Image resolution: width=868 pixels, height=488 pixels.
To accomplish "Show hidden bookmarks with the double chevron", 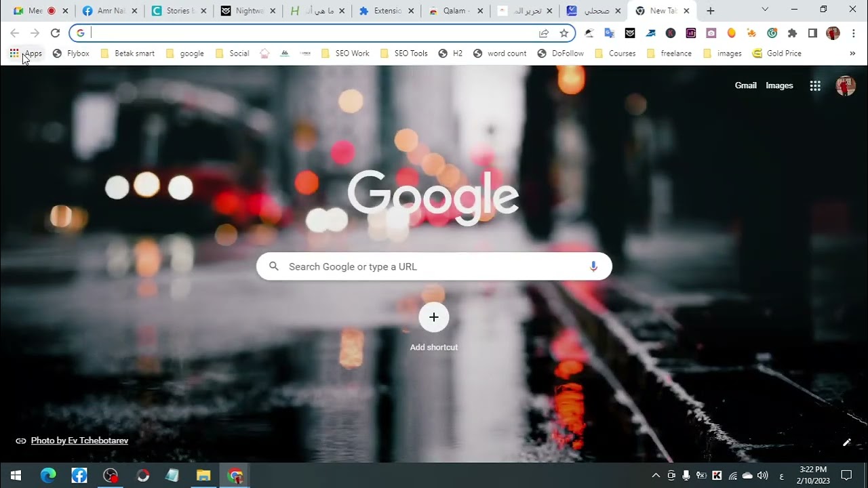I will (x=852, y=54).
